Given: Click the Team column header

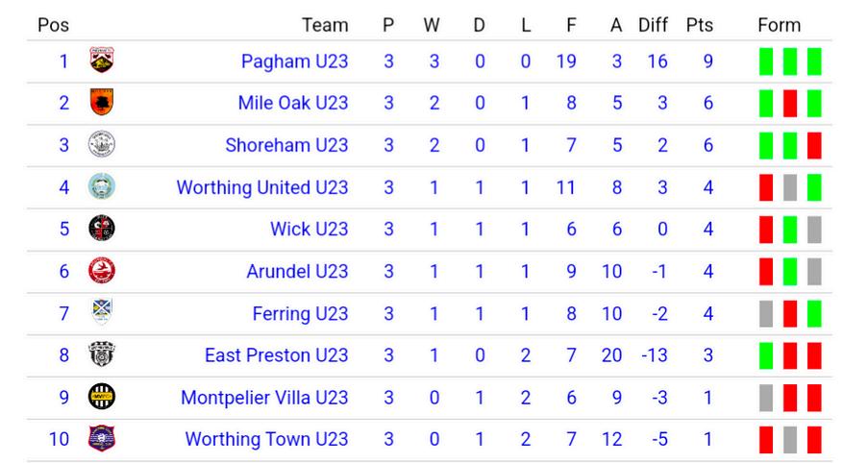Looking at the screenshot, I should (x=325, y=25).
